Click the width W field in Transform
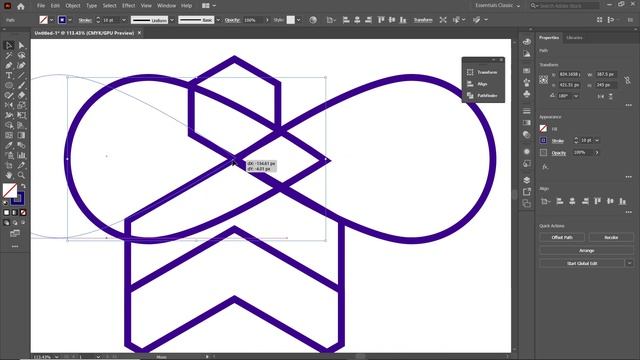 pyautogui.click(x=606, y=74)
